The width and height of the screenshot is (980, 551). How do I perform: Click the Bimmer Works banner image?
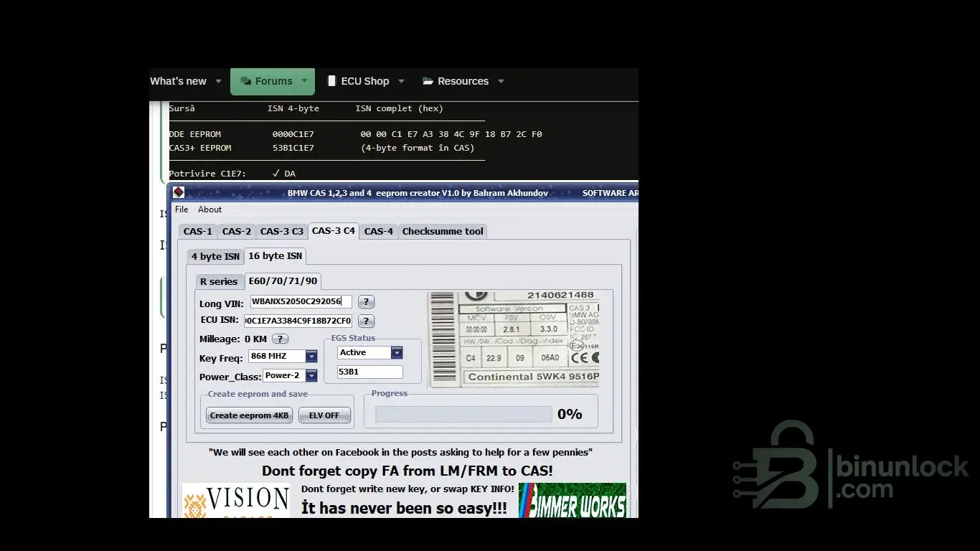tap(573, 500)
